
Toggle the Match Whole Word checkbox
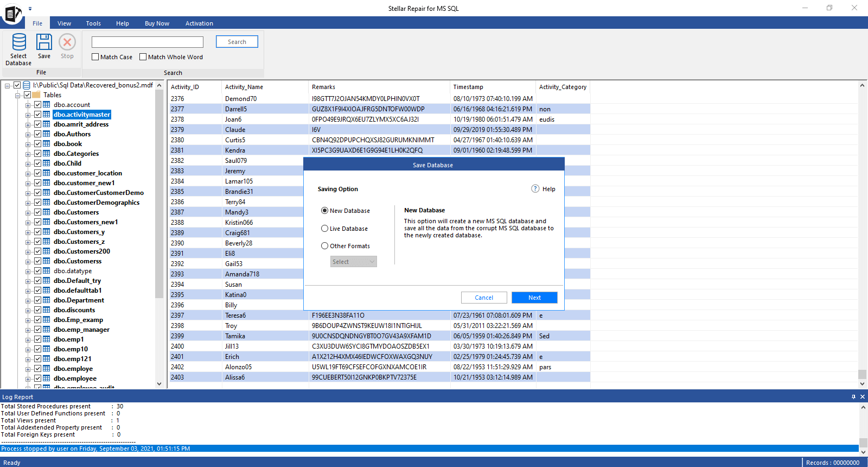tap(143, 57)
